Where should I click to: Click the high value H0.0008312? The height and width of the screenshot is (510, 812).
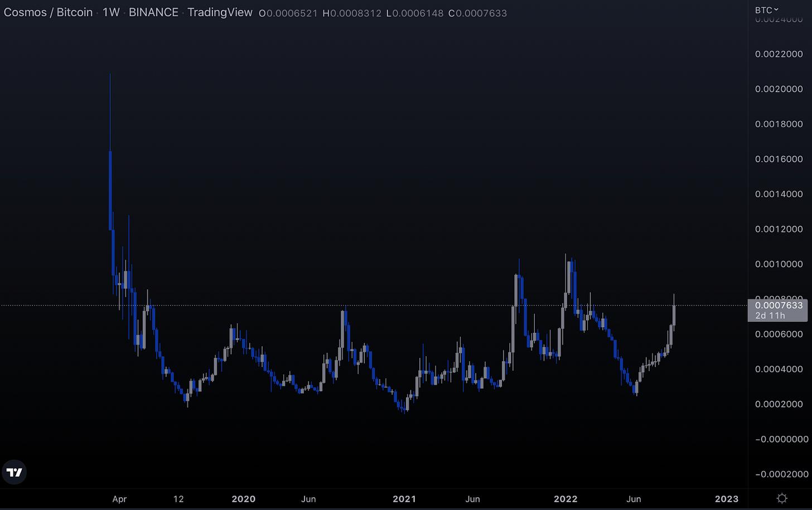[x=352, y=13]
